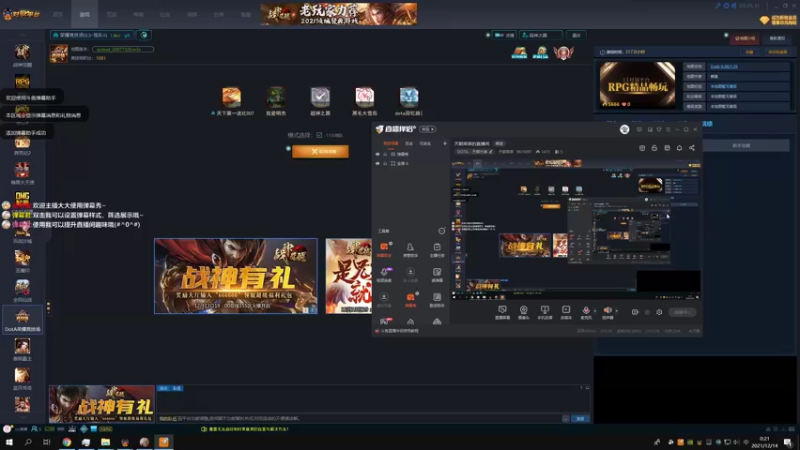The width and height of the screenshot is (800, 450).
Task: Open the share icon in the streaming companion window
Action: (692, 148)
